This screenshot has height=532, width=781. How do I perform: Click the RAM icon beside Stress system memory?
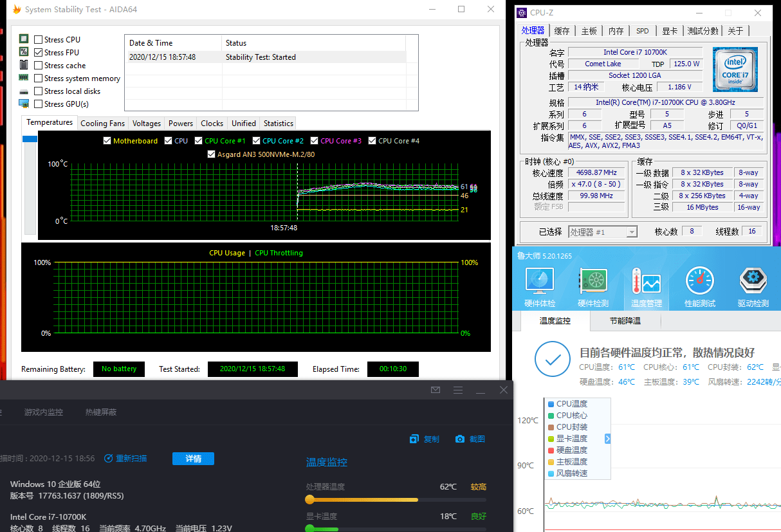coord(24,78)
